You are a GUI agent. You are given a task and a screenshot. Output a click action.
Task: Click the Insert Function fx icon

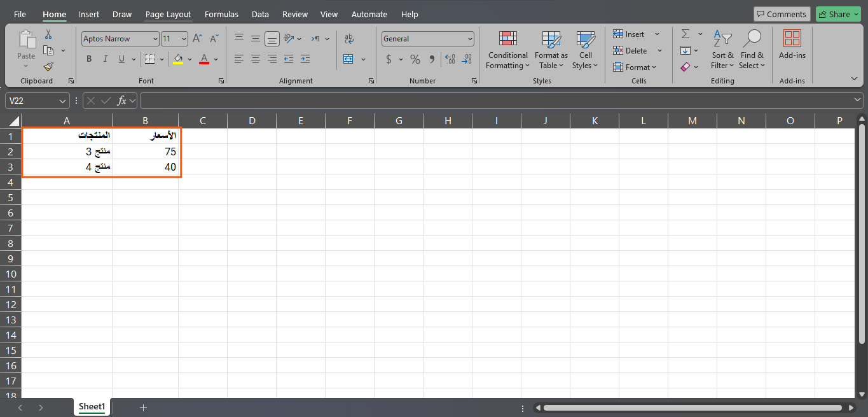[123, 101]
